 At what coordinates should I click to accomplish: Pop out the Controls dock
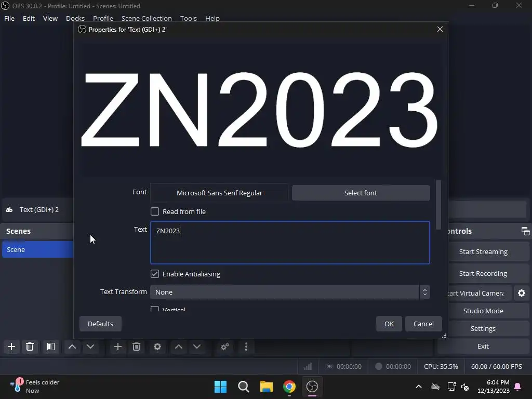(x=525, y=231)
